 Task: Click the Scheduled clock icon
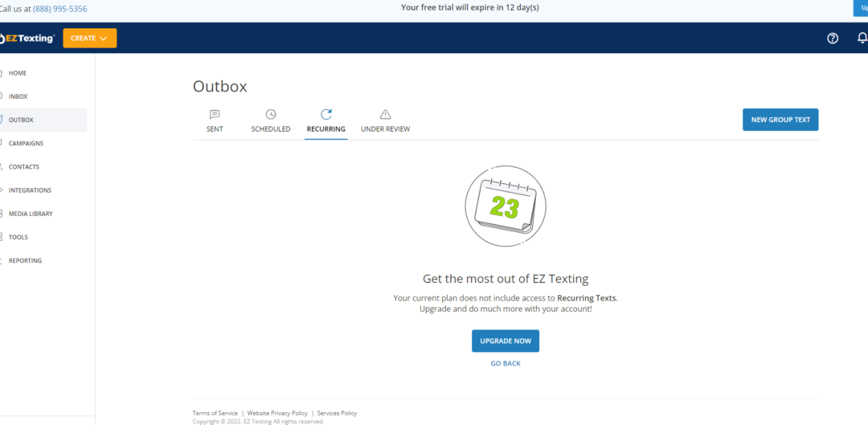point(271,115)
